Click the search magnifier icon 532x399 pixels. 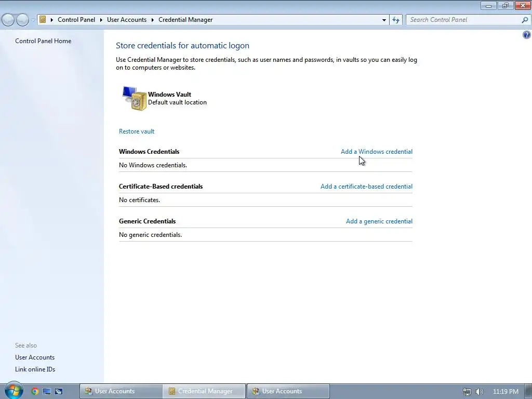525,20
